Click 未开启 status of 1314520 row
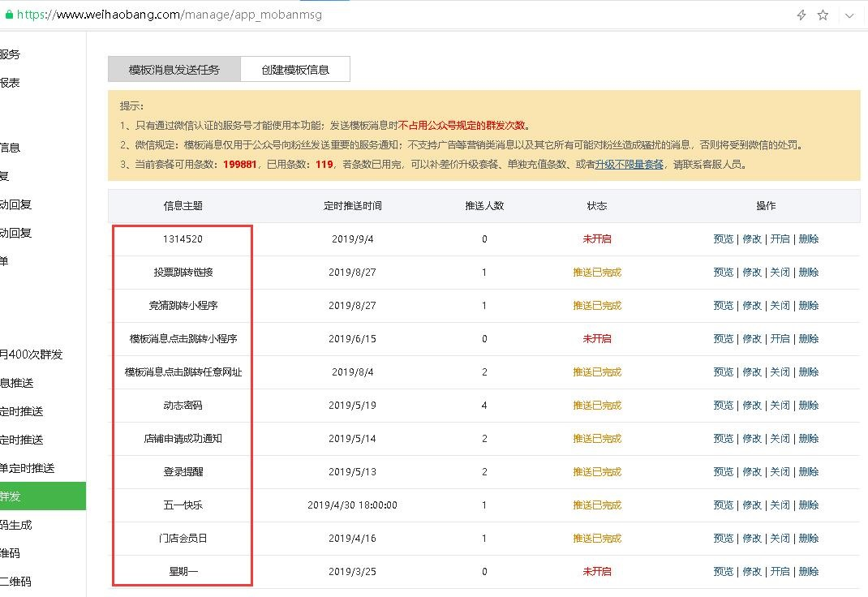868x597 pixels. tap(597, 239)
